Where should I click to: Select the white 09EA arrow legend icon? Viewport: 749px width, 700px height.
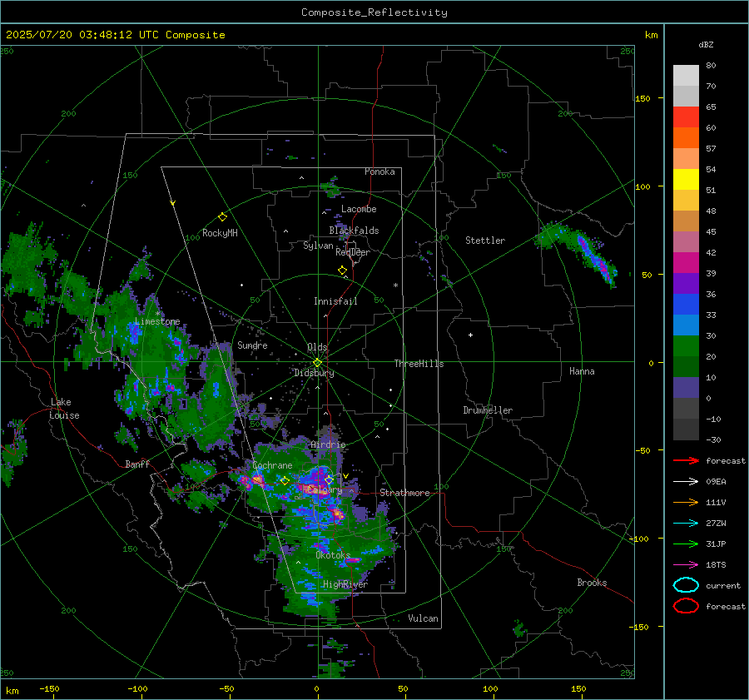686,481
